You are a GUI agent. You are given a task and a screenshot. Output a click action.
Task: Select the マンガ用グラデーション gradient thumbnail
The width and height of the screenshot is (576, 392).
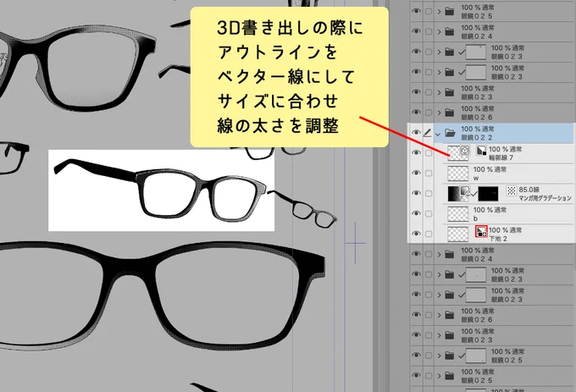point(457,193)
